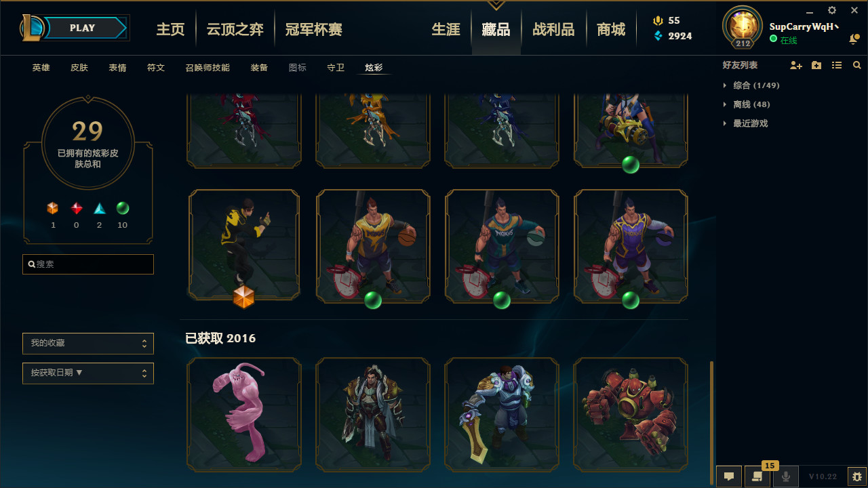Expand the 综合 (1/49) friends group

752,85
